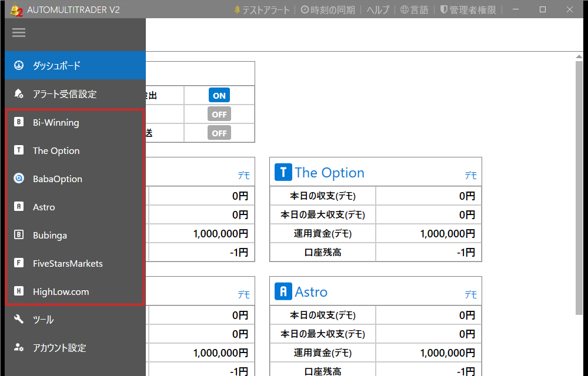Click the shield icon for 管理者権限
588x376 pixels.
click(443, 10)
